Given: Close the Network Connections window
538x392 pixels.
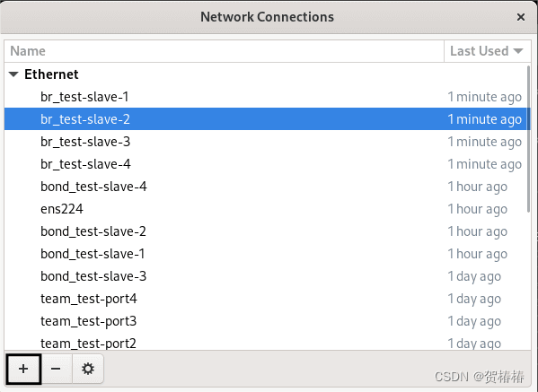Looking at the screenshot, I should (x=521, y=17).
